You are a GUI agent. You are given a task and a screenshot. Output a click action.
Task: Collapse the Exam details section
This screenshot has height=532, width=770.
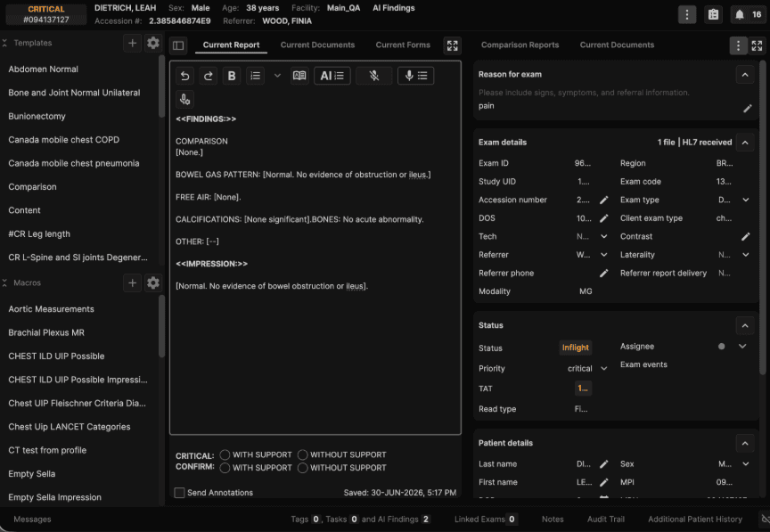tap(745, 143)
